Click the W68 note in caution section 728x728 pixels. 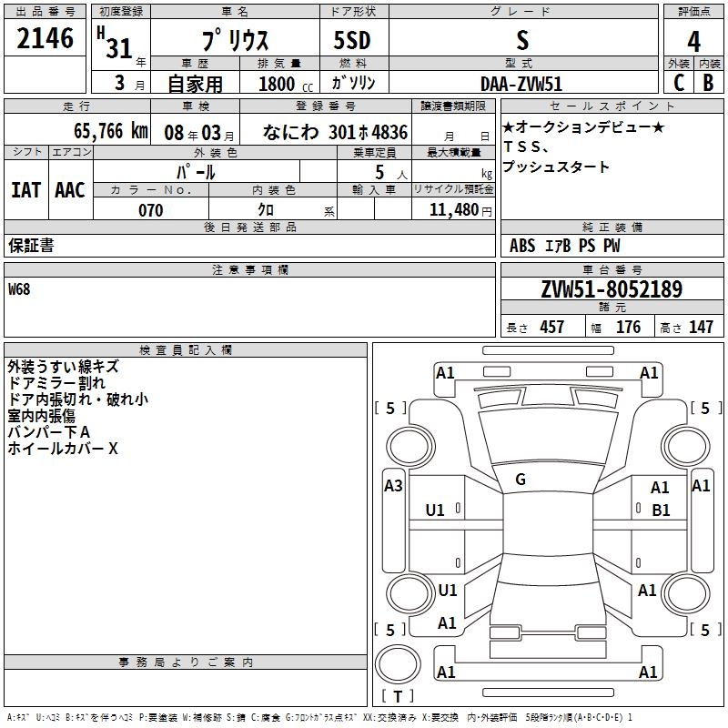[x=19, y=289]
